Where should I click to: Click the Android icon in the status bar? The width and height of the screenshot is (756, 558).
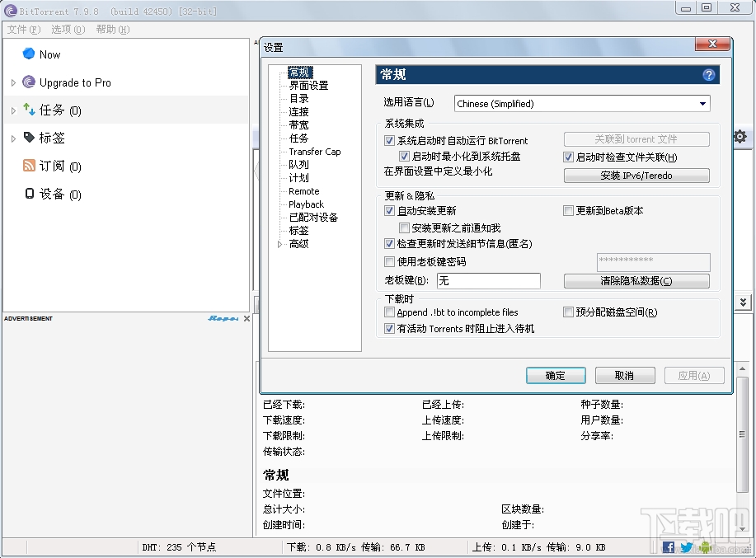[x=706, y=547]
